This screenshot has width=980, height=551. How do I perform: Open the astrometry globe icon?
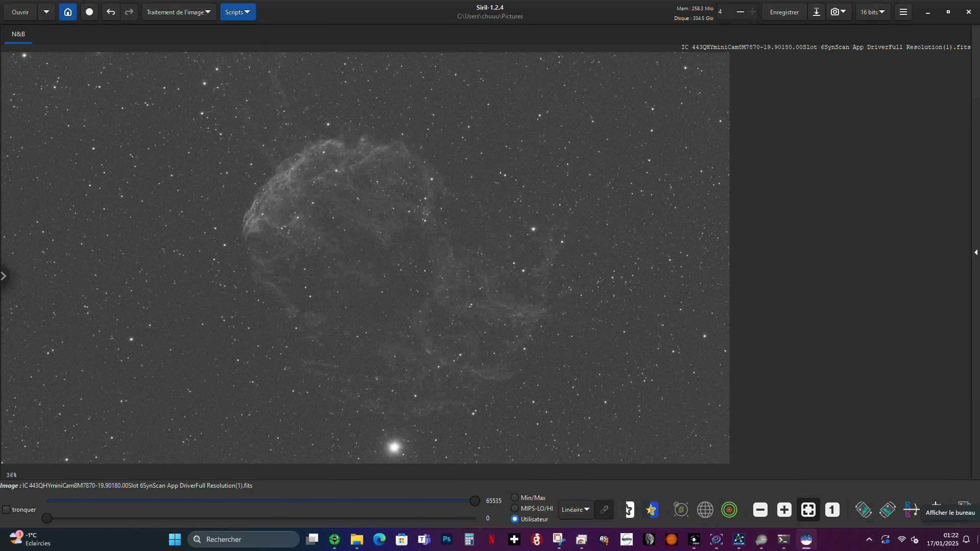[705, 510]
